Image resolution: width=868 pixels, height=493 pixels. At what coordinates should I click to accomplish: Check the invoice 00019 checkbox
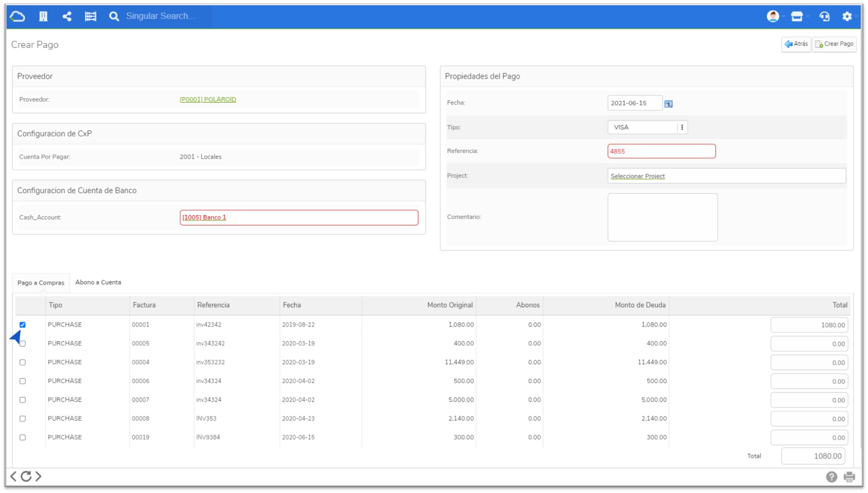click(x=23, y=438)
